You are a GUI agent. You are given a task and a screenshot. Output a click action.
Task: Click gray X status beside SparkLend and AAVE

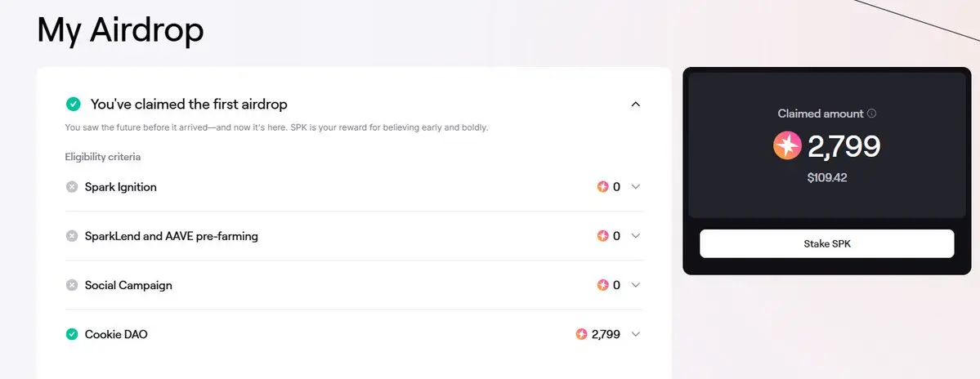[x=72, y=236]
